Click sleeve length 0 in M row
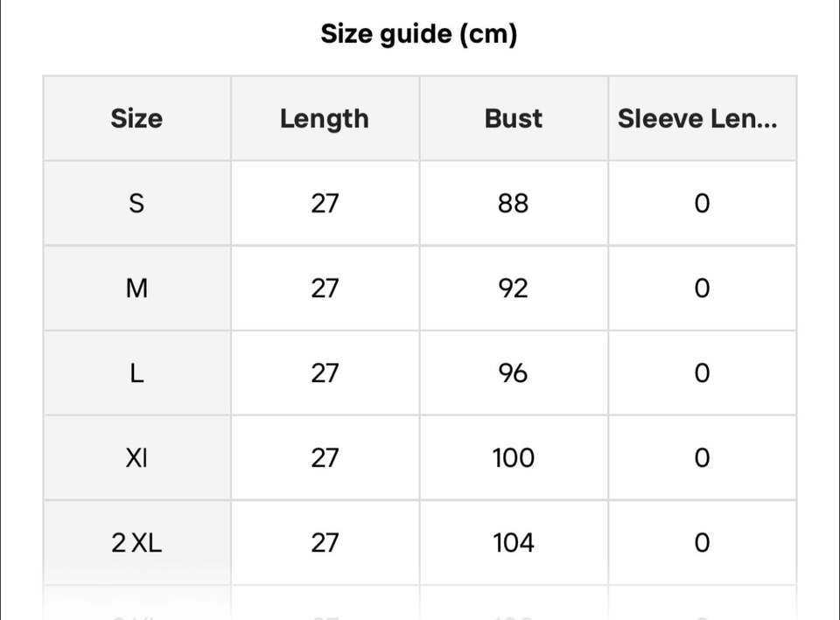Viewport: 840px width, 620px height. (x=702, y=288)
